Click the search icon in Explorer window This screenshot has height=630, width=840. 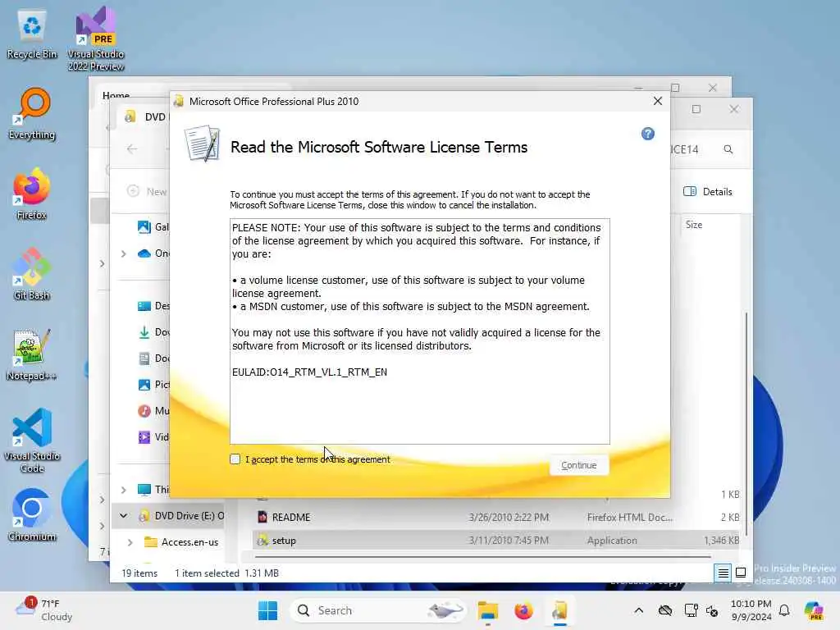728,149
